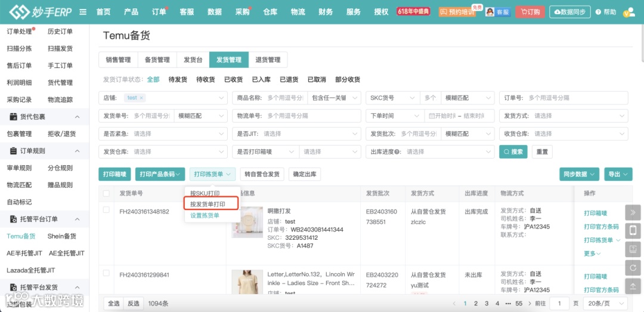
Task: Go to next page arrow
Action: pyautogui.click(x=530, y=304)
